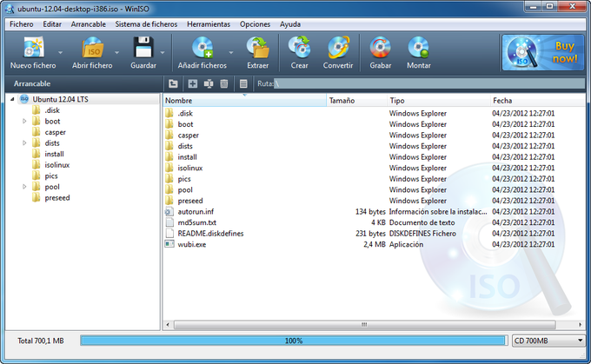Click the Extraer toolbar icon
Viewport: 591px width, 364px height.
(258, 47)
